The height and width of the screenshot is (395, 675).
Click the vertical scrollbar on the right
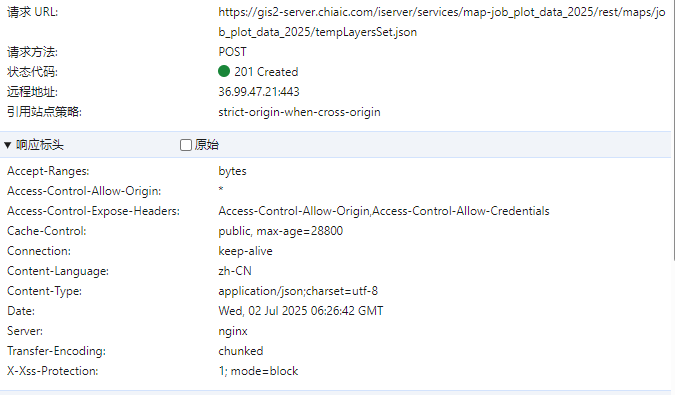pos(673,129)
